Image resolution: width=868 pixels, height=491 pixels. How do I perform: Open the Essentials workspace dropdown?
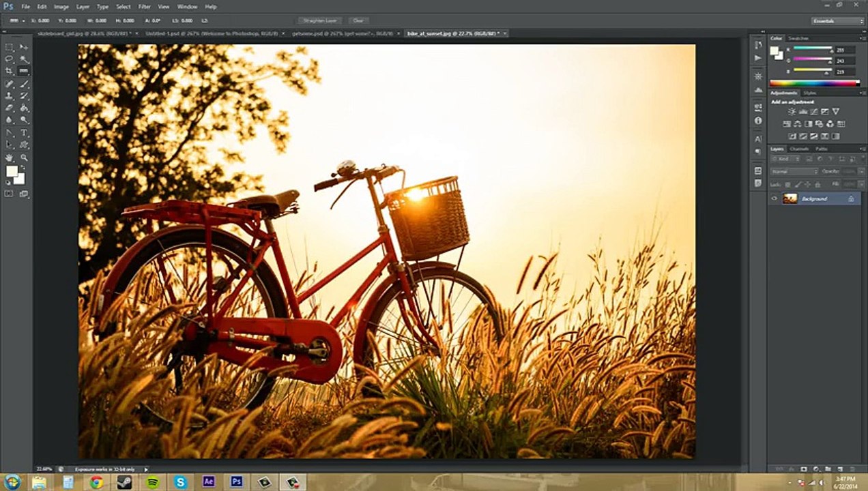click(838, 20)
